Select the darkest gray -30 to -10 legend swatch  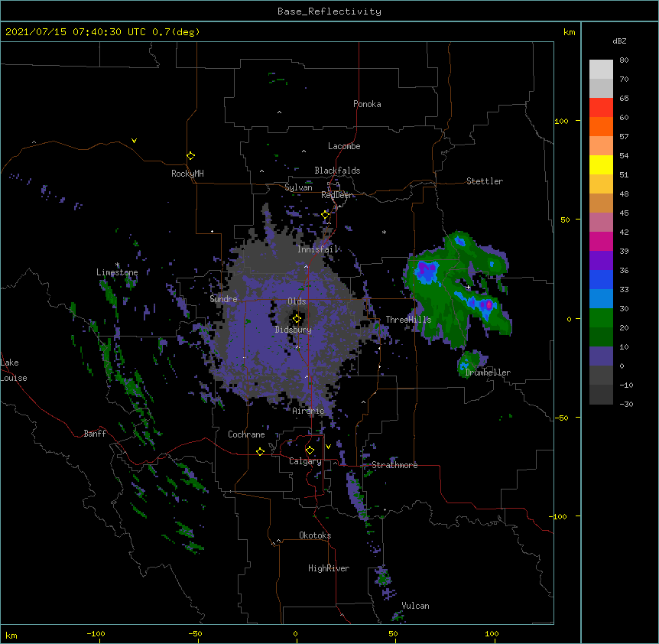click(601, 395)
